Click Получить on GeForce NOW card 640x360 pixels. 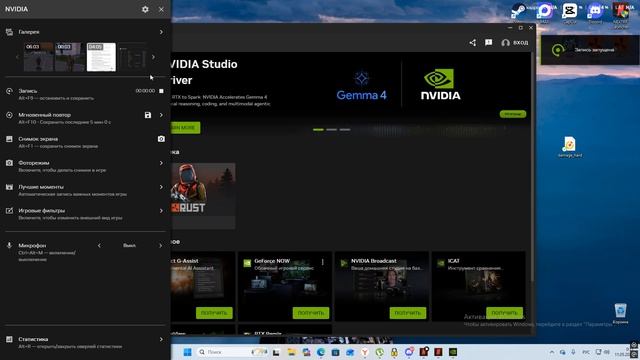[x=311, y=313]
